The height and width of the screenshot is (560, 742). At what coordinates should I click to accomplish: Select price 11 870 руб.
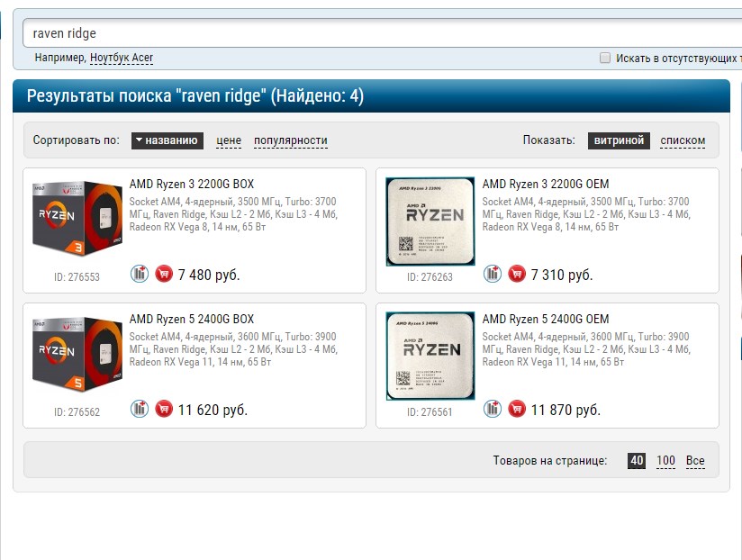coord(566,410)
